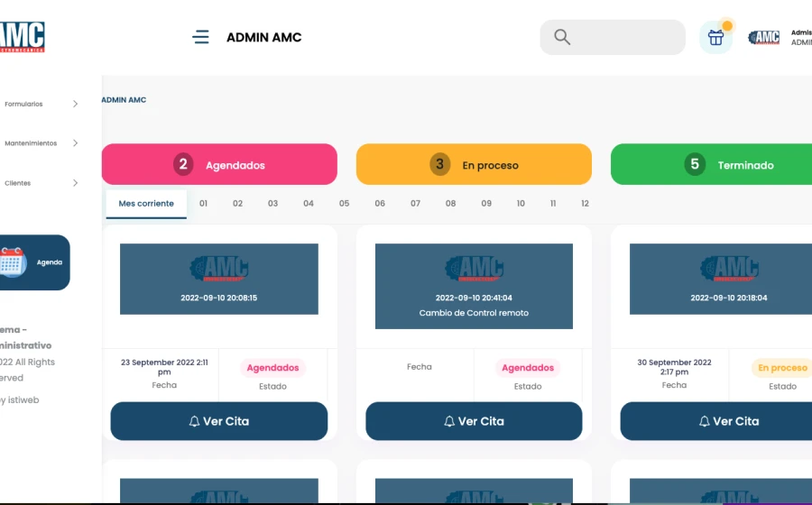Toggle the hamburger menu icon

click(200, 37)
